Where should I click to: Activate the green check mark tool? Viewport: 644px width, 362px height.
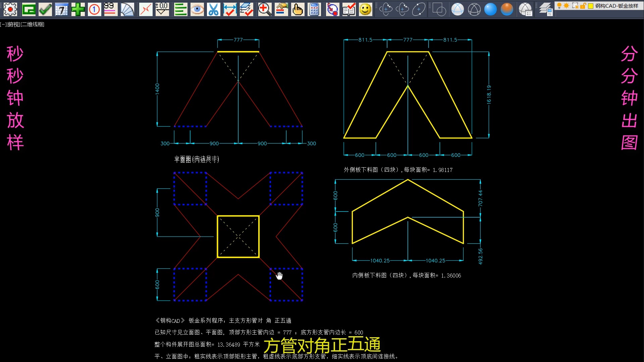[45, 9]
